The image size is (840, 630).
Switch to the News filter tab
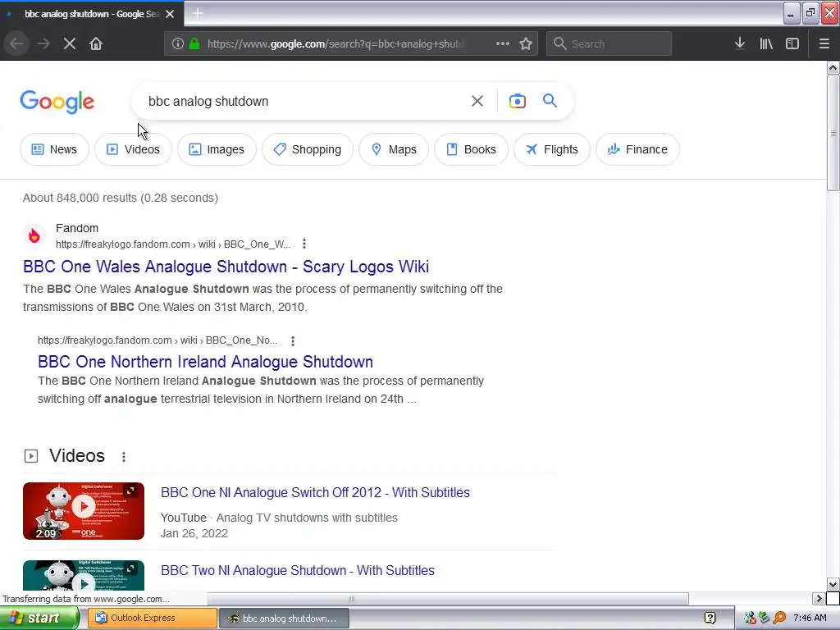(54, 149)
